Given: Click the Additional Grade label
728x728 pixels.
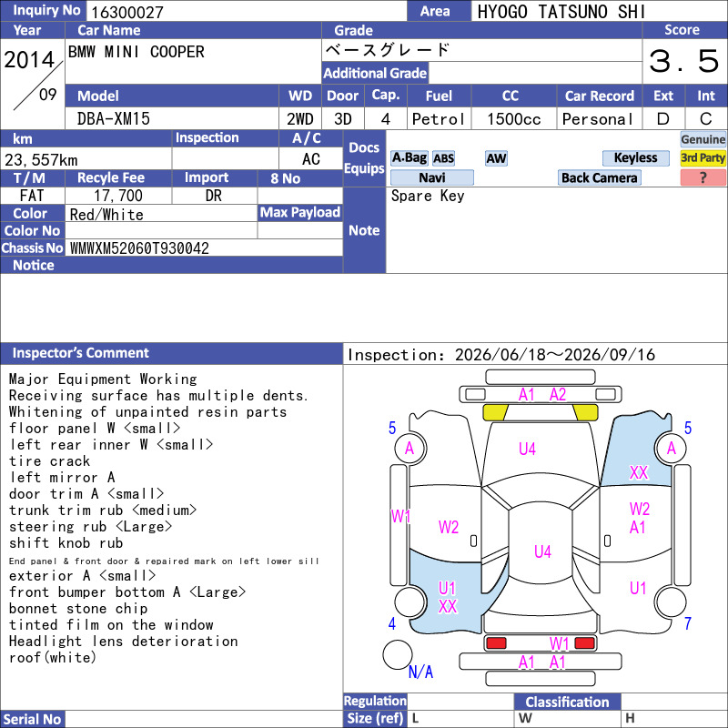Looking at the screenshot, I should (x=375, y=73).
